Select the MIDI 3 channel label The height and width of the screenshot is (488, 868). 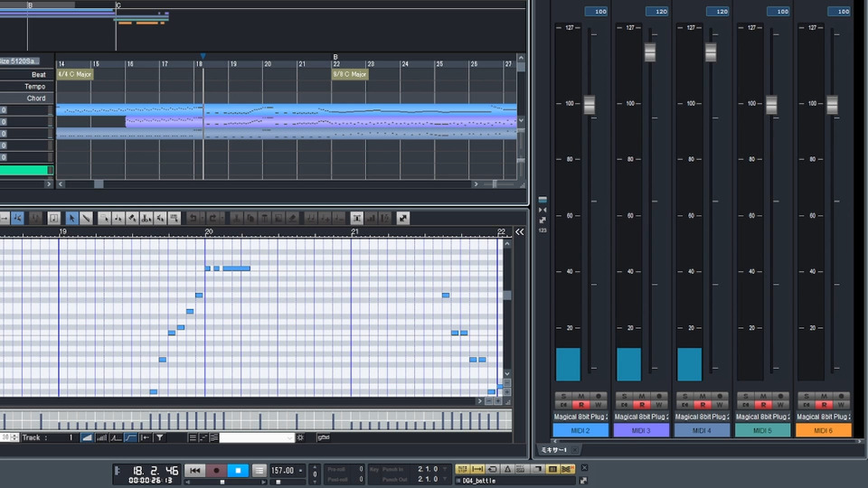[641, 430]
